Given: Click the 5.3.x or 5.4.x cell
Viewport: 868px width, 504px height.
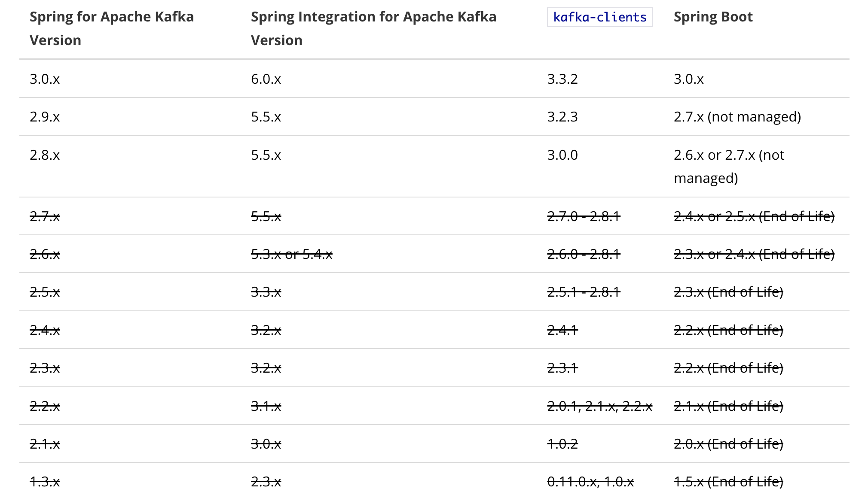Looking at the screenshot, I should [x=291, y=254].
